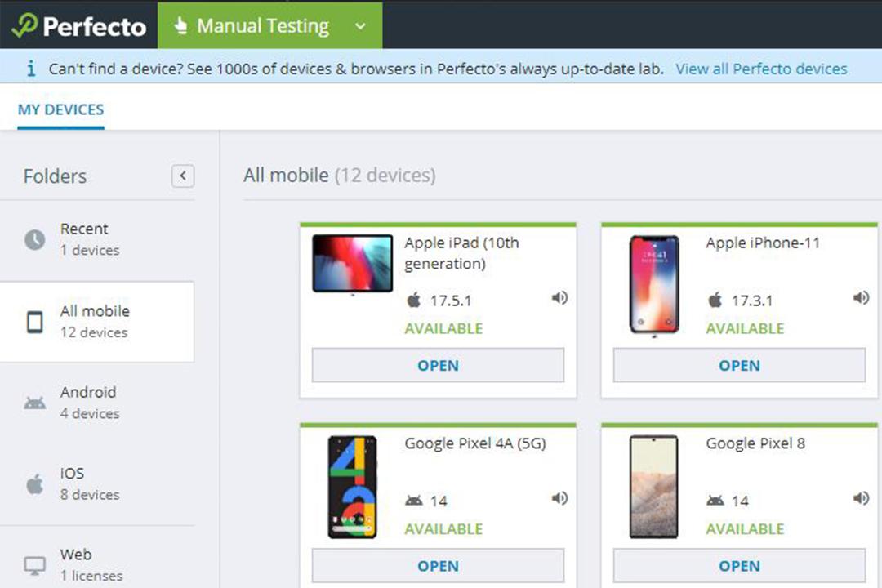Click speaker icon on Google Pixel 8 card
This screenshot has height=588, width=882.
(861, 498)
